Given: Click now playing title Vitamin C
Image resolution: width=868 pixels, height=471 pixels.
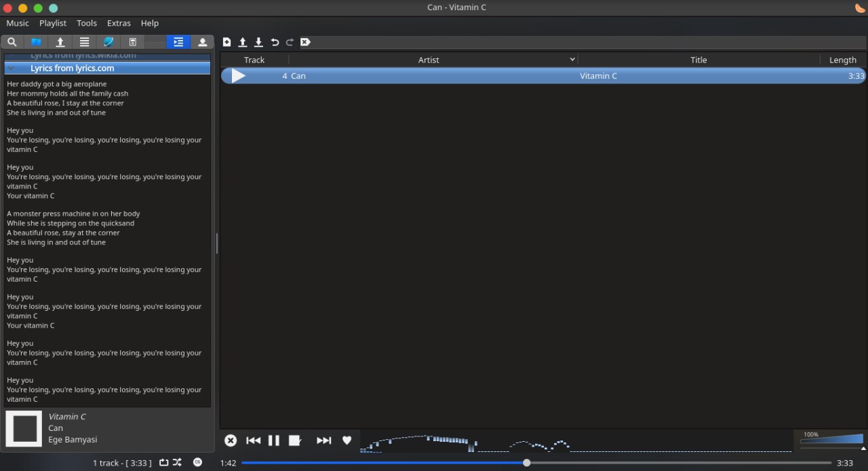Looking at the screenshot, I should pyautogui.click(x=67, y=417).
